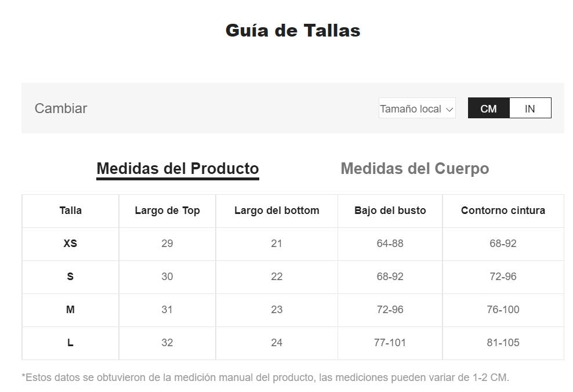Open the Tamaño local dropdown

[x=417, y=108]
